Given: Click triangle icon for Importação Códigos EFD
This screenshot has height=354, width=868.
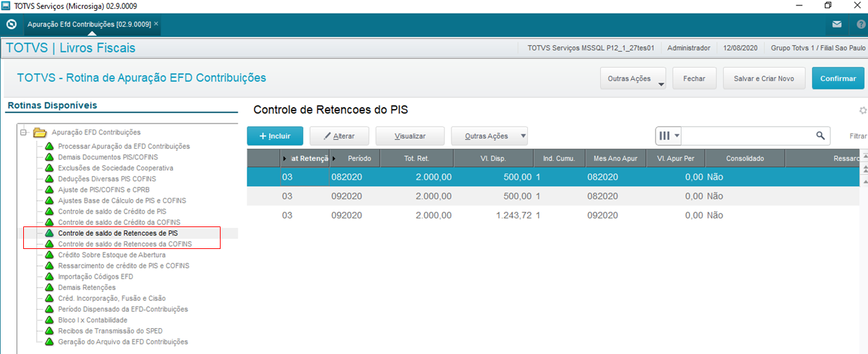Looking at the screenshot, I should click(49, 277).
